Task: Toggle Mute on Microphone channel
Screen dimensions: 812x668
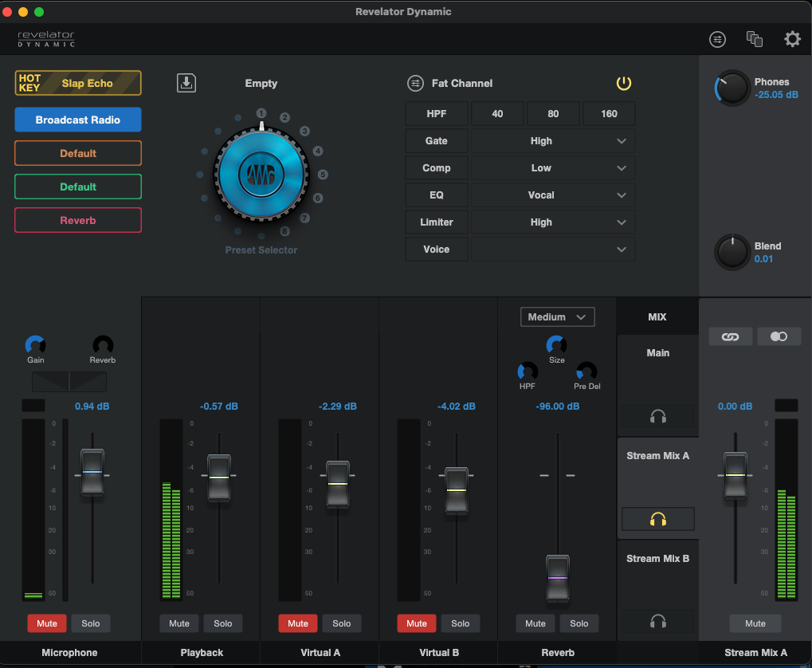Action: [x=47, y=623]
